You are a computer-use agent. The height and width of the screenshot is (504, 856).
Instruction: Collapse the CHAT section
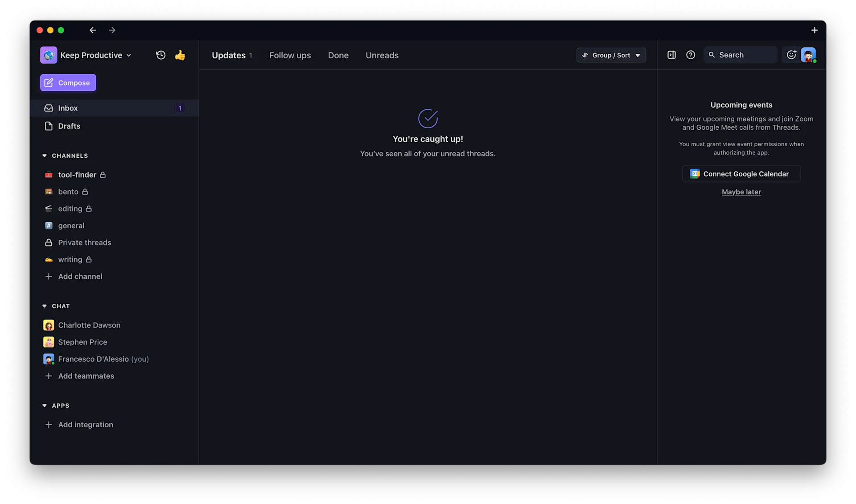45,306
